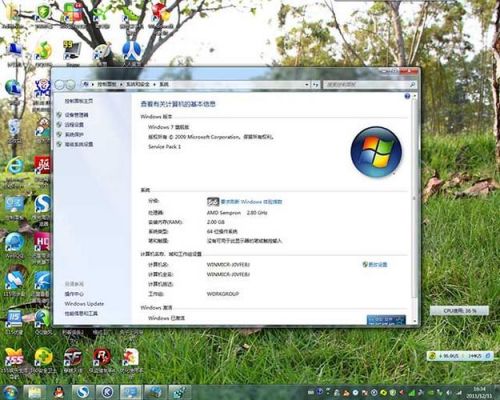This screenshot has height=400, width=500.
Task: Open the Windows Start menu orb
Action: (x=10, y=392)
